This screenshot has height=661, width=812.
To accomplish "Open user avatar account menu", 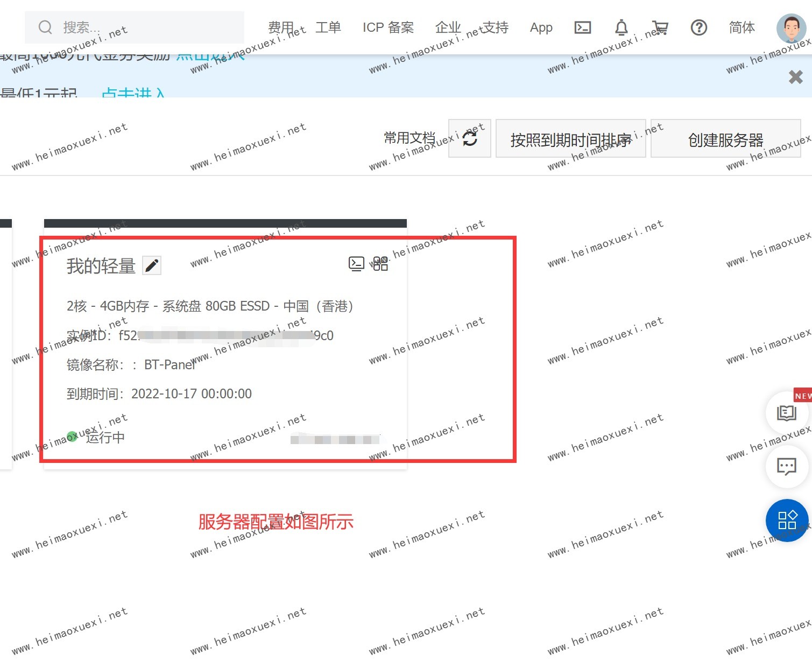I will click(791, 27).
